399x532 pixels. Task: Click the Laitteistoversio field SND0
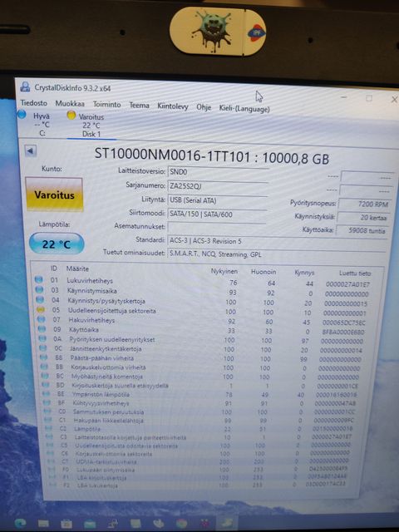coord(218,173)
